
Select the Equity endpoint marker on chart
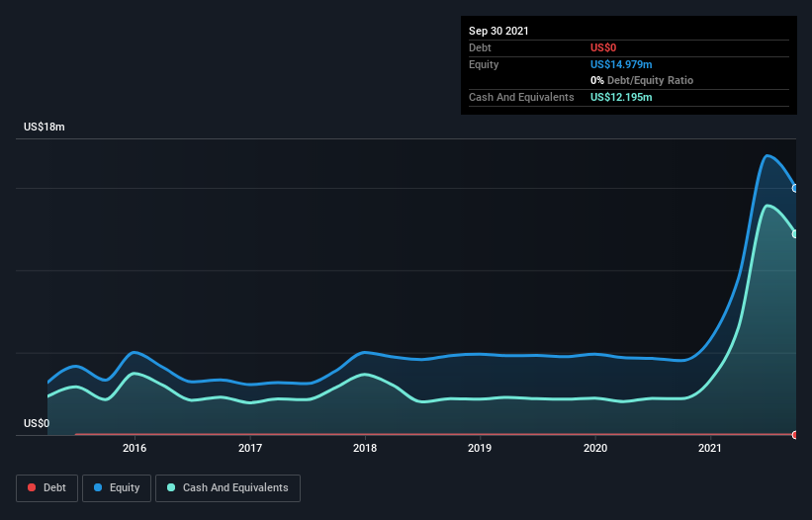[795, 188]
